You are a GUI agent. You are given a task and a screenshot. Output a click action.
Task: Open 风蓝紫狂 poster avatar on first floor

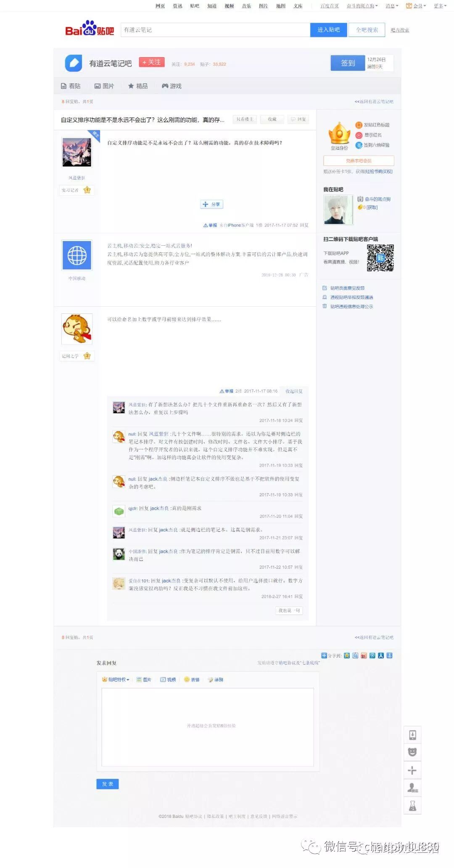[x=77, y=152]
